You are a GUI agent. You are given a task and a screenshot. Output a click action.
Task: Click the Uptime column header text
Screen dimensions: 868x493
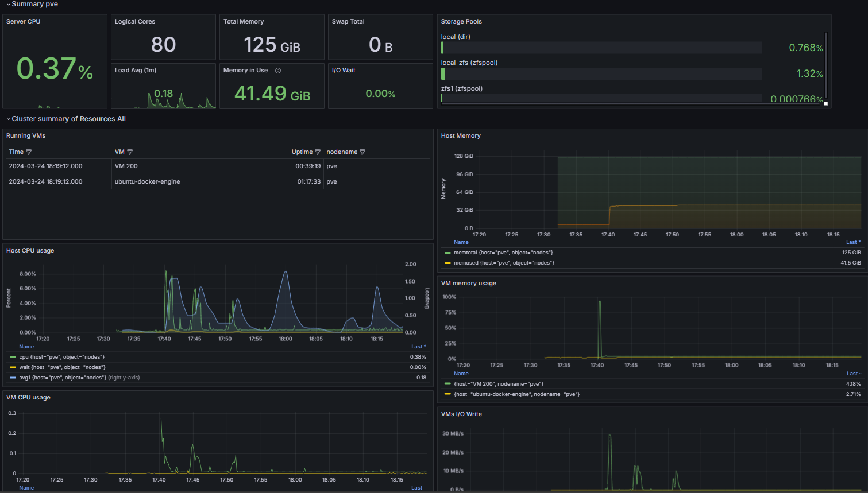(x=302, y=152)
